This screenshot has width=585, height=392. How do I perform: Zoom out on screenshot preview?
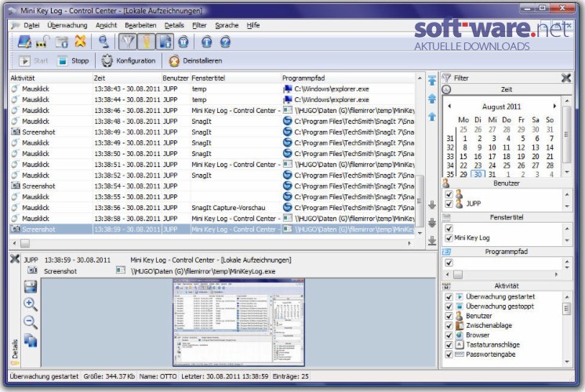coord(31,322)
